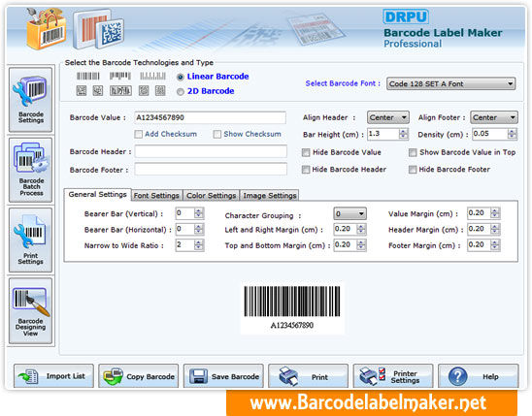This screenshot has height=416, width=532.
Task: Select the 2D Barcode radio button
Action: [x=181, y=91]
